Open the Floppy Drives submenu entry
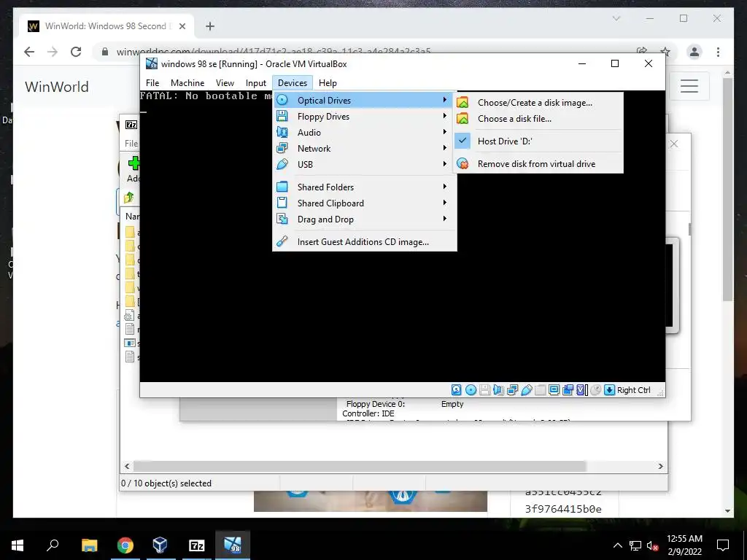Image resolution: width=747 pixels, height=560 pixels. (x=365, y=116)
